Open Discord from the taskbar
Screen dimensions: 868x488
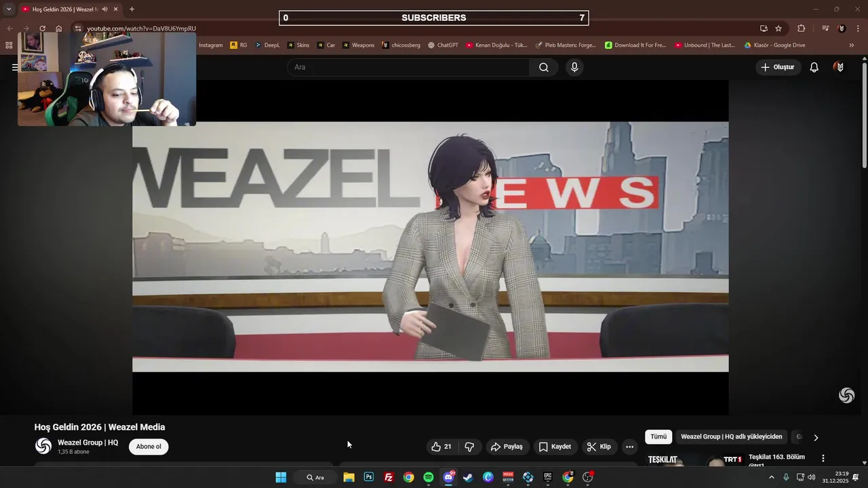pyautogui.click(x=448, y=477)
